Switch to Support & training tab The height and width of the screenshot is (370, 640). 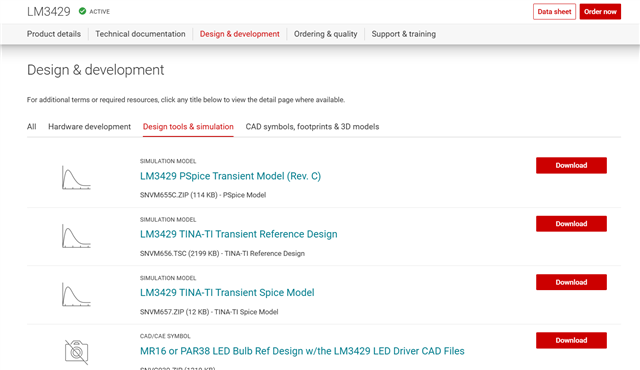tap(404, 34)
